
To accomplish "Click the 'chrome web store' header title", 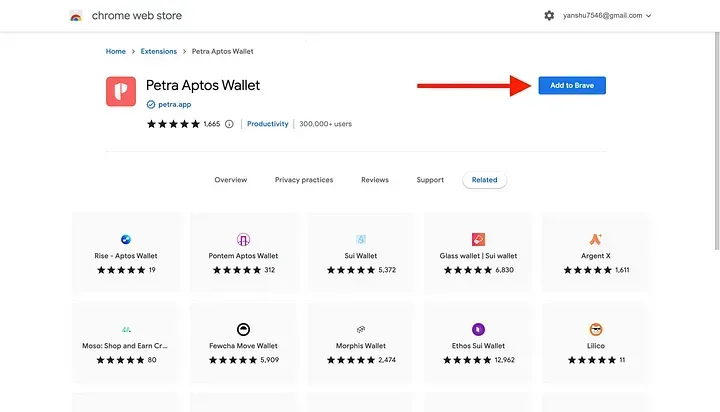I will 137,16.
